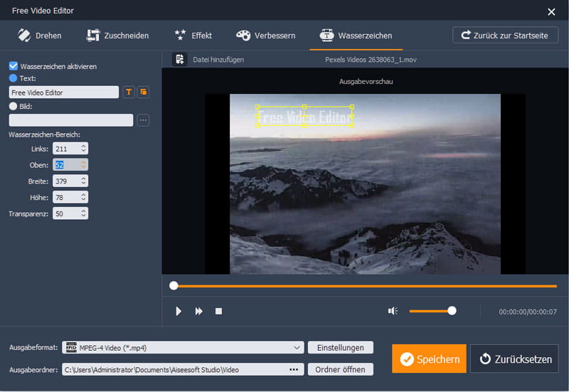Click the Links value field
The height and width of the screenshot is (392, 569).
tap(66, 149)
